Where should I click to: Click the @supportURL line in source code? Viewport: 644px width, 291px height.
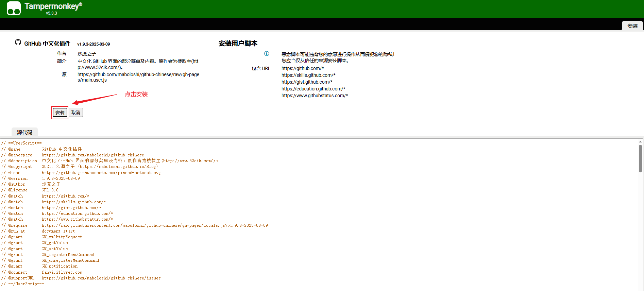81,278
